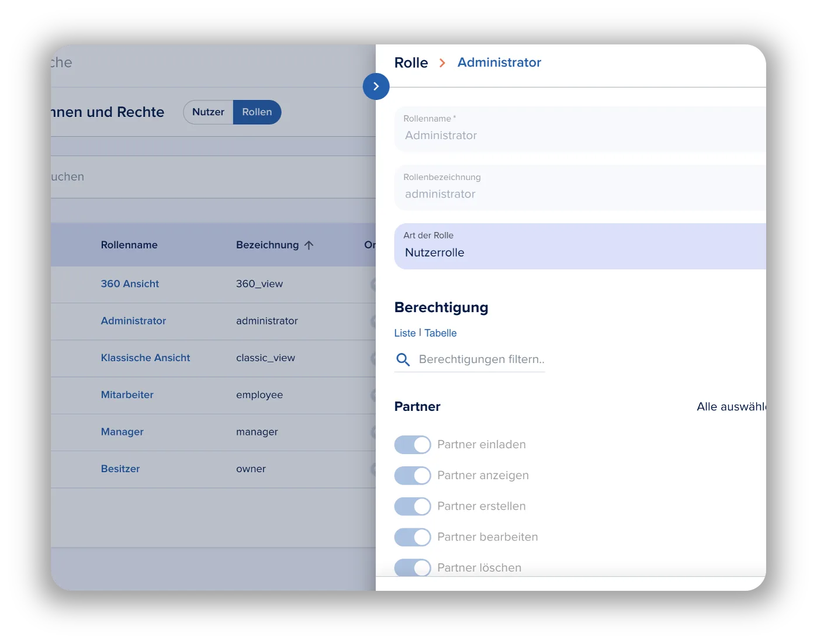This screenshot has height=644, width=817.
Task: Click the Partner section heading
Action: click(417, 407)
